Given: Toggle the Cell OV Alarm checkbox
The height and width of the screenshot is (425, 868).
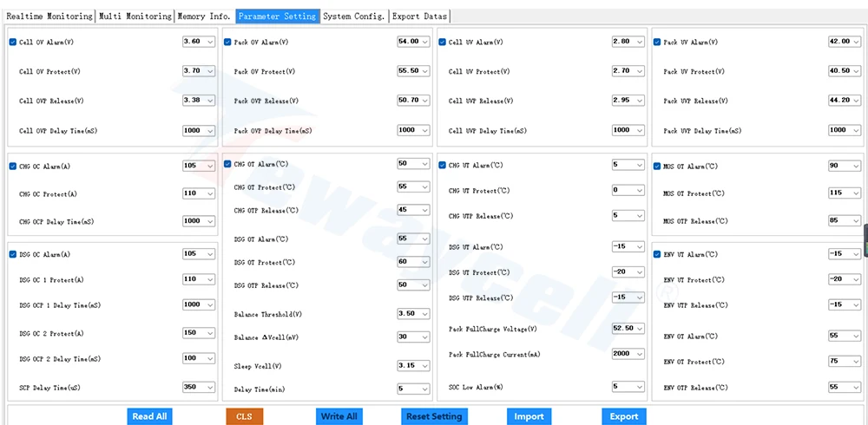Looking at the screenshot, I should click(13, 42).
